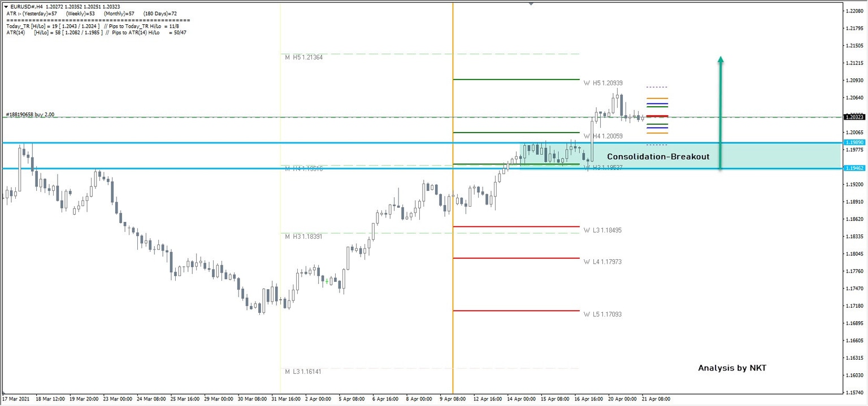868x406 pixels.
Task: Click the Analysis by NKT label
Action: [x=732, y=368]
